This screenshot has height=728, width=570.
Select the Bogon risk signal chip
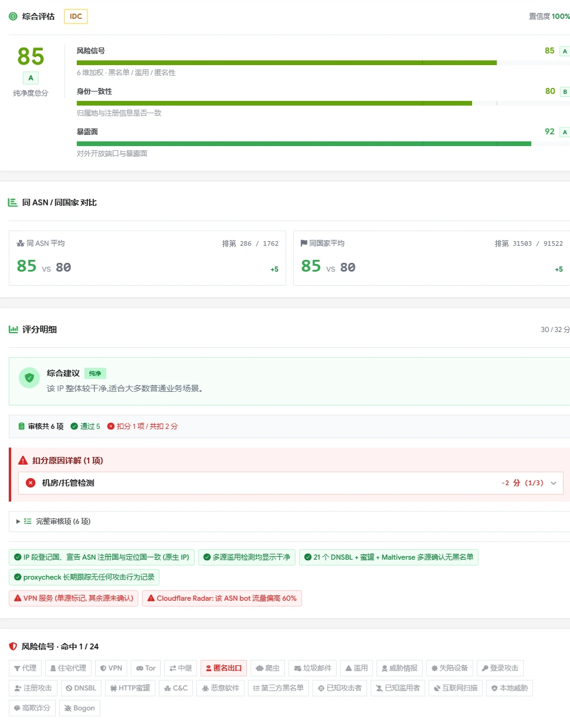(80, 708)
